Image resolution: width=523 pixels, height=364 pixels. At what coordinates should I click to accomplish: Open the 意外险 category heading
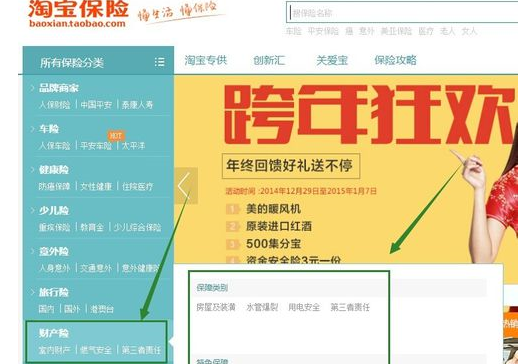pyautogui.click(x=54, y=251)
